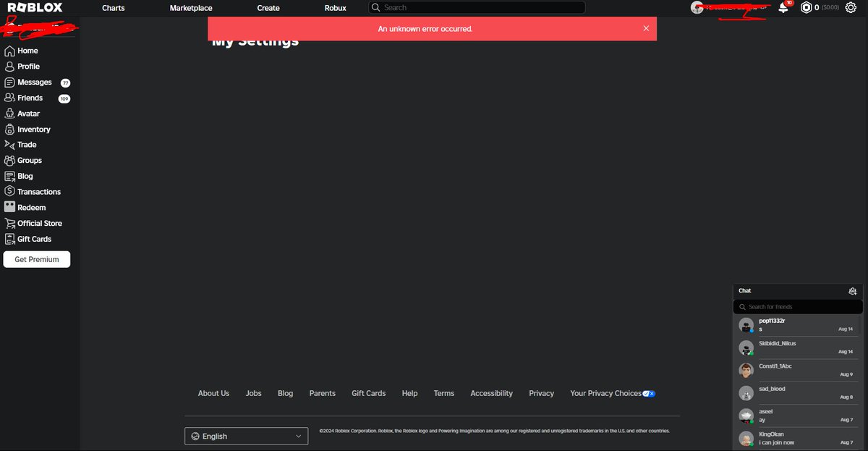Click the Your Privacy Choices toggle icon
This screenshot has height=451, width=868.
649,393
